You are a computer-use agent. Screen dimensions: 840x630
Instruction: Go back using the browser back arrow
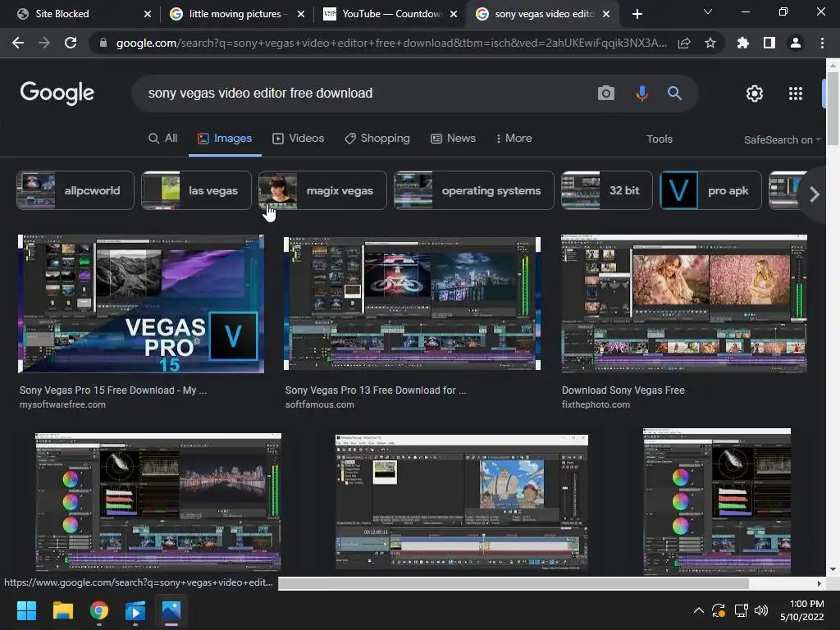tap(18, 43)
